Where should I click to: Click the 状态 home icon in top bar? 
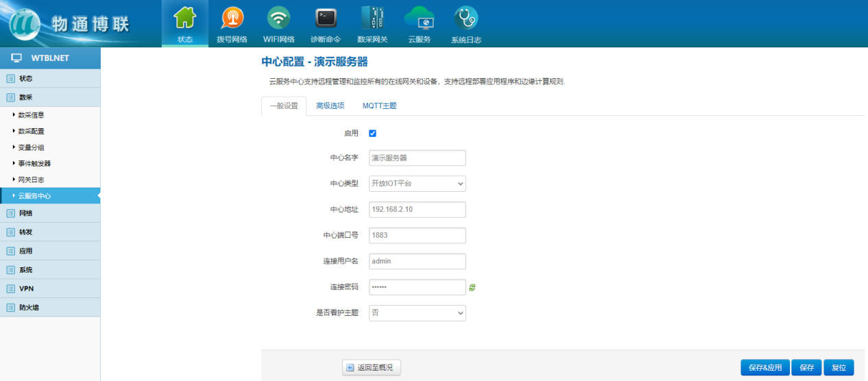pyautogui.click(x=185, y=19)
